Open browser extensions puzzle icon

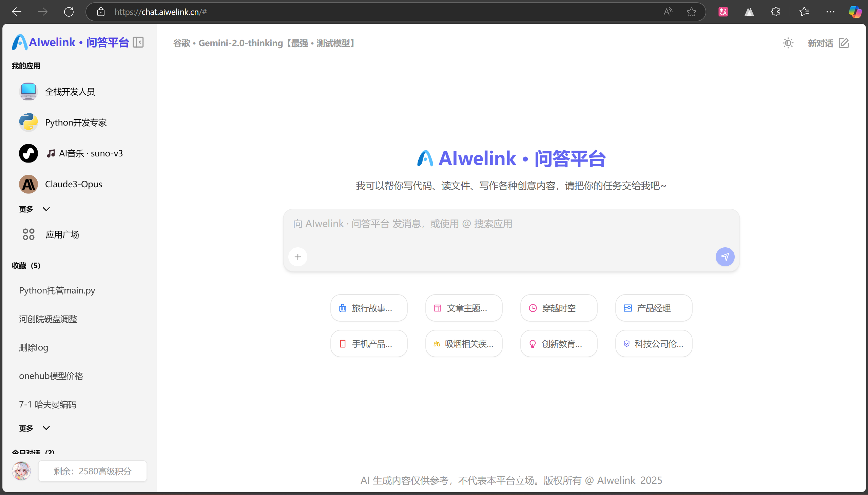775,12
